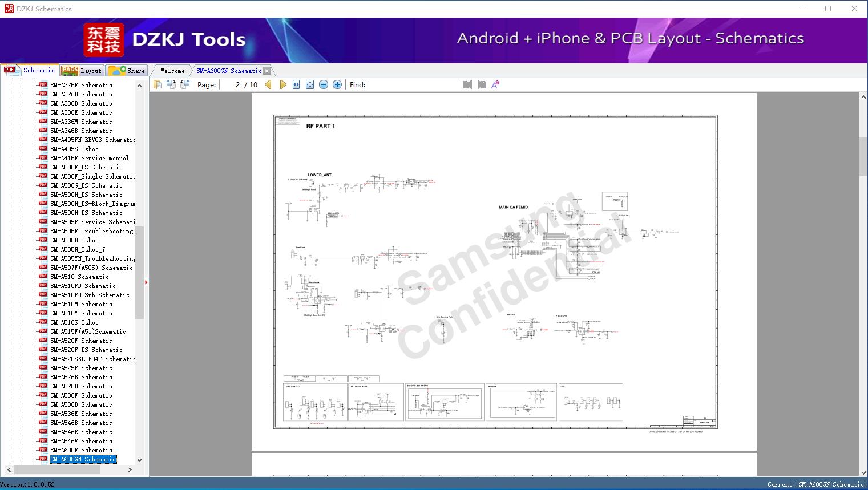Select SM-A510 Schematic entry
The width and height of the screenshot is (868, 490).
click(79, 277)
